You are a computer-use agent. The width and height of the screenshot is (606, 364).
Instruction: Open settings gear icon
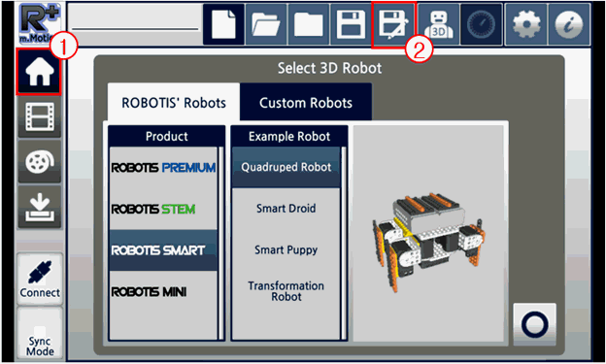coord(526,24)
